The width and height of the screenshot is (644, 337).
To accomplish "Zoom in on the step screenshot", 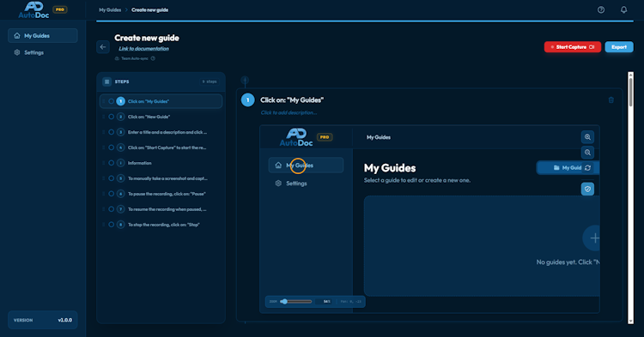I will [587, 137].
